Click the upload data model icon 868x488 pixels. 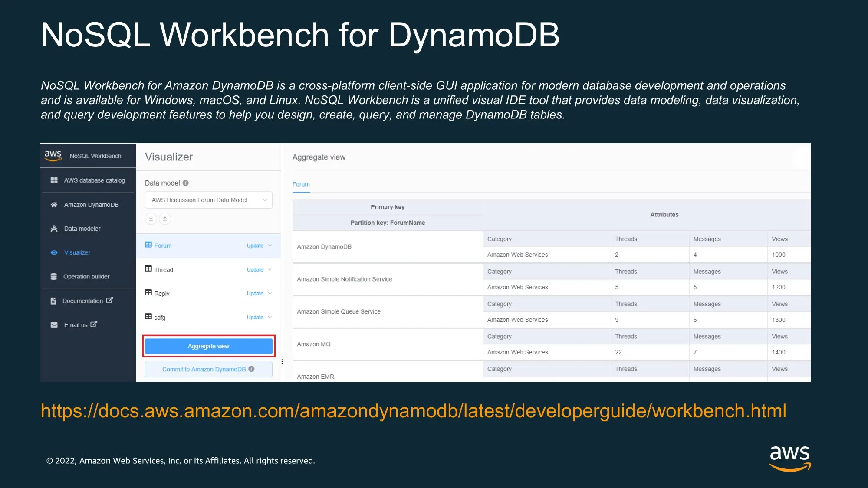pyautogui.click(x=165, y=219)
